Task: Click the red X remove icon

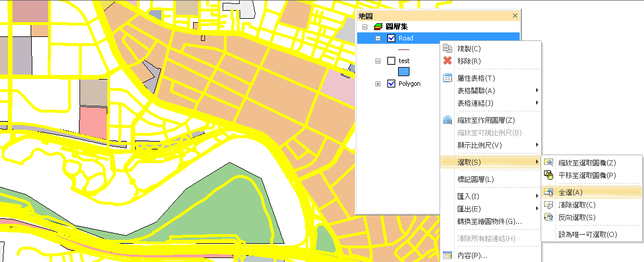Action: (x=448, y=61)
